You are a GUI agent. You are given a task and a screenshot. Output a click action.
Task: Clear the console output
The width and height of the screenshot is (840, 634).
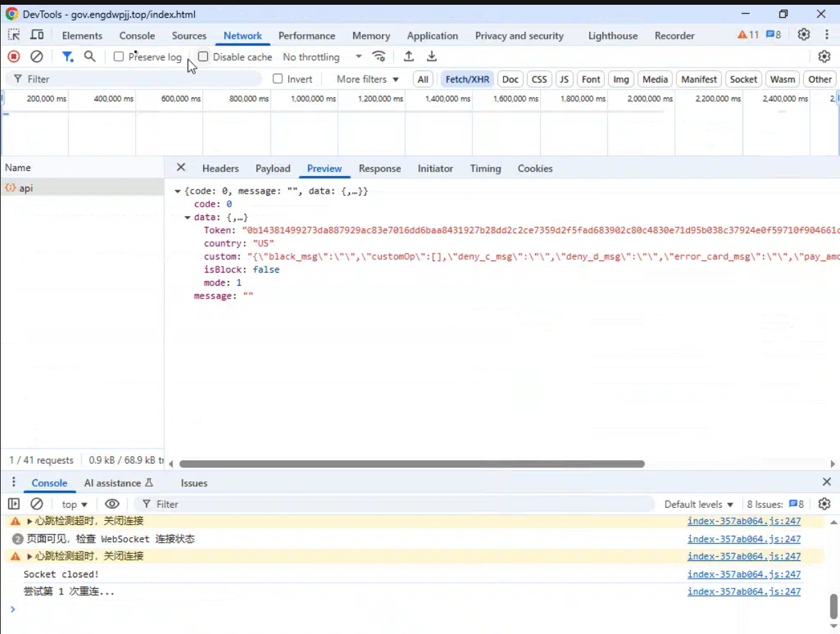pos(37,504)
